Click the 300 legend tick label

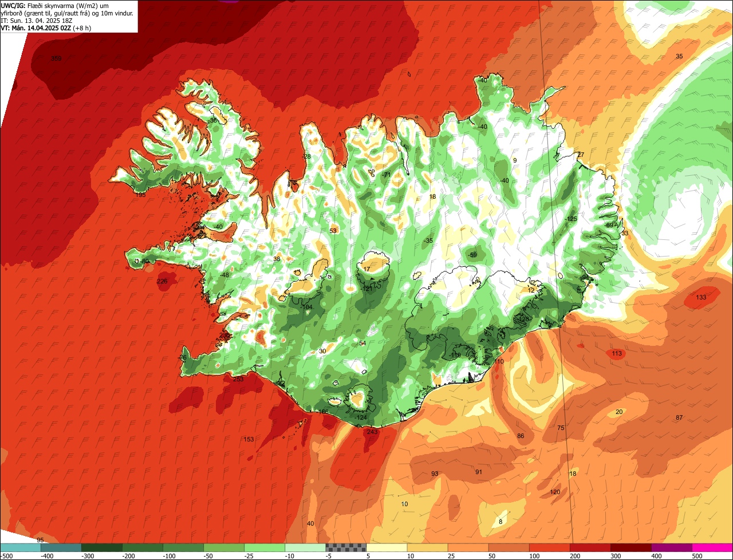(x=615, y=556)
